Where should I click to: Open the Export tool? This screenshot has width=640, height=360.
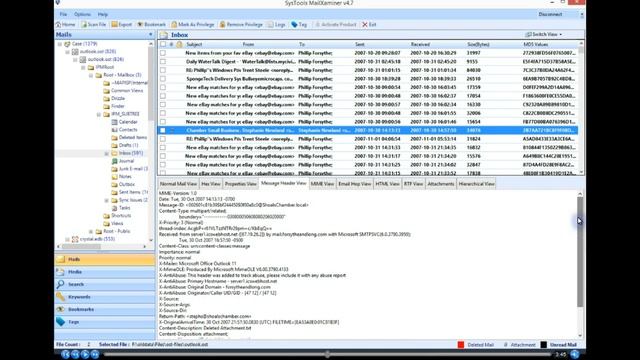pyautogui.click(x=122, y=24)
